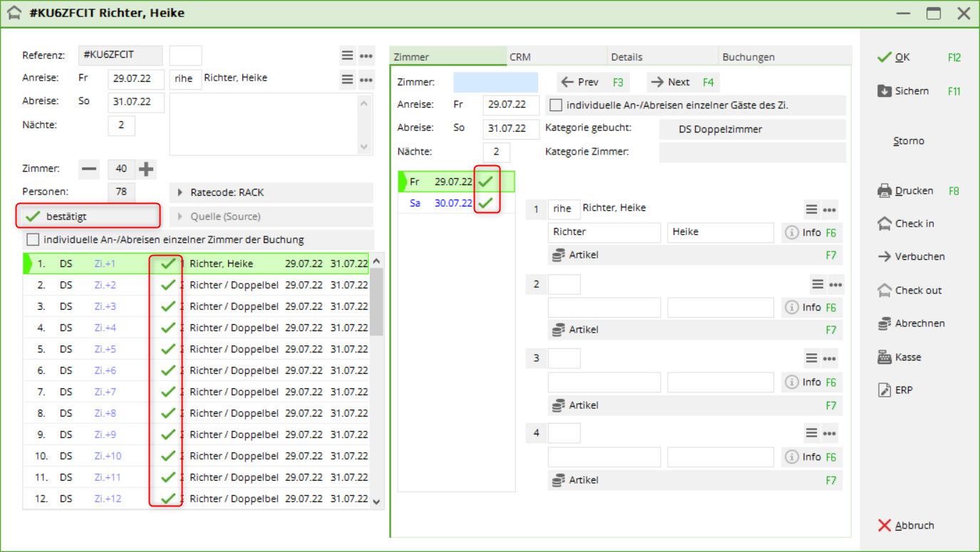Click the minus icon next to Zimmer count
980x552 pixels.
coord(89,169)
